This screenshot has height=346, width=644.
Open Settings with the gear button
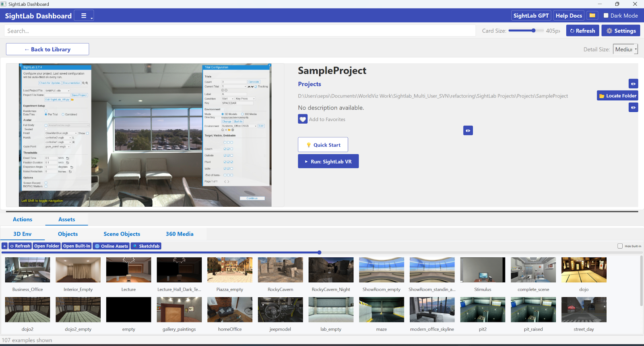tap(621, 31)
